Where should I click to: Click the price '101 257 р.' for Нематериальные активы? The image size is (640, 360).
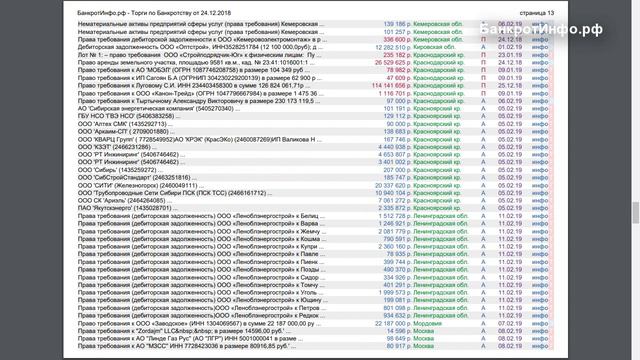(x=397, y=32)
